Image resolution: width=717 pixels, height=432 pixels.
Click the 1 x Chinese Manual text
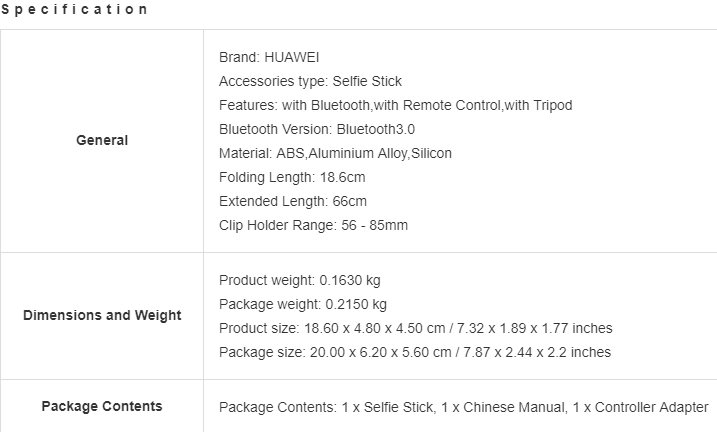[503, 407]
